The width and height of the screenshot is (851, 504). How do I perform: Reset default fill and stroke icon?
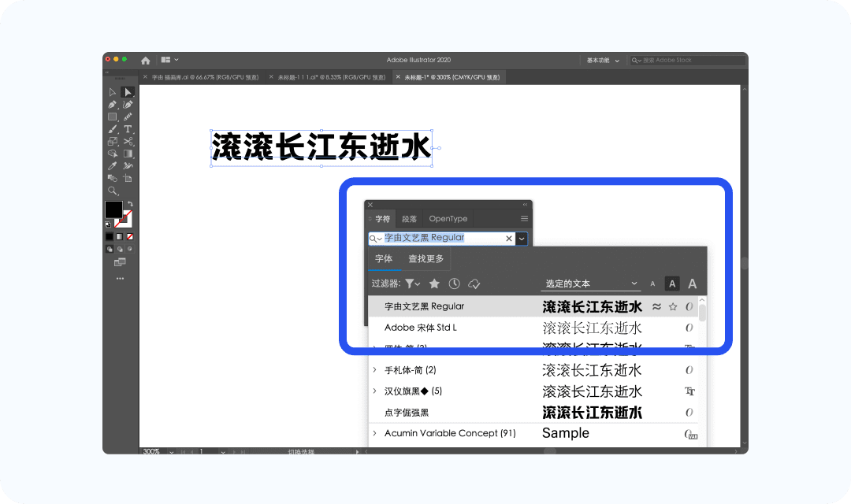(x=108, y=224)
